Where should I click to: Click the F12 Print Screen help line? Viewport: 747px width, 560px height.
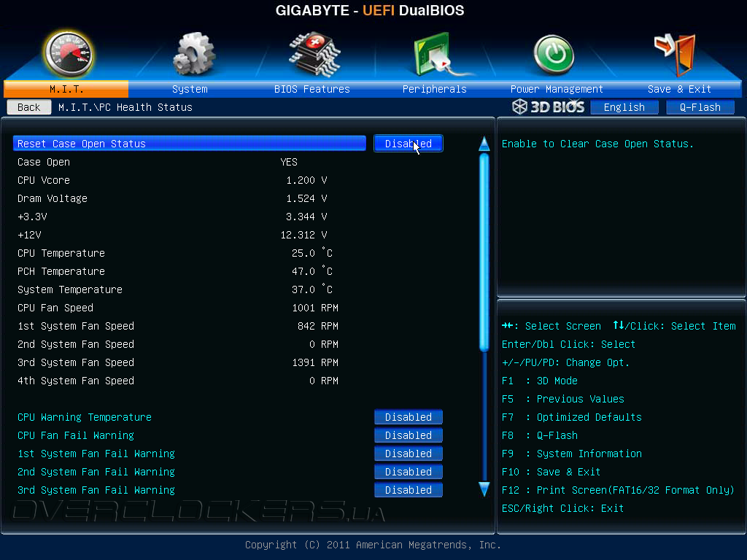pos(618,490)
